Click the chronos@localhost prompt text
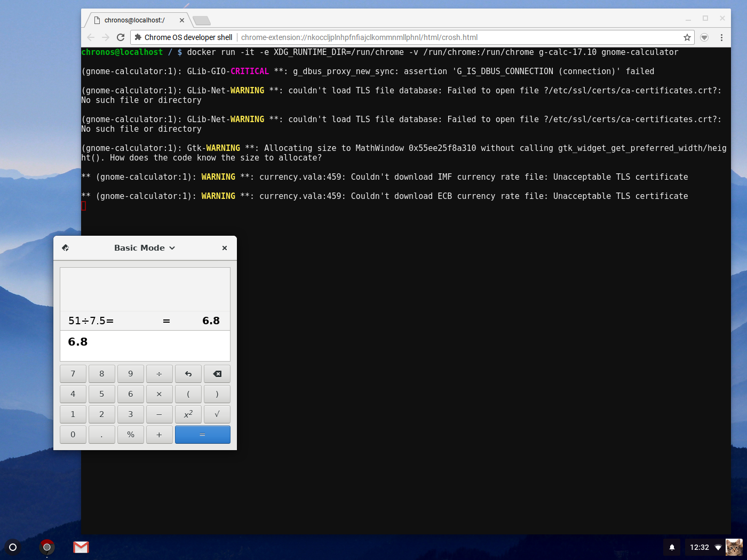 [x=122, y=52]
